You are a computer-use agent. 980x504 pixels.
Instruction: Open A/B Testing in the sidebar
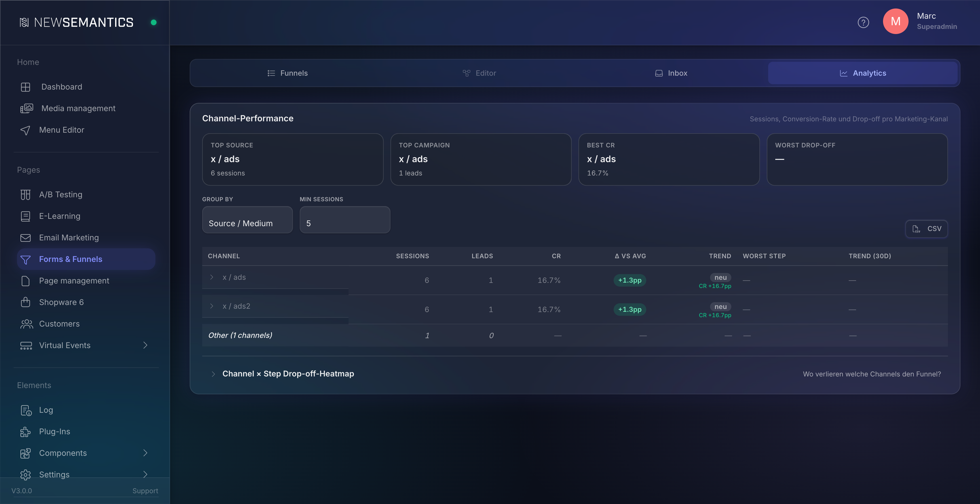[x=86, y=195]
